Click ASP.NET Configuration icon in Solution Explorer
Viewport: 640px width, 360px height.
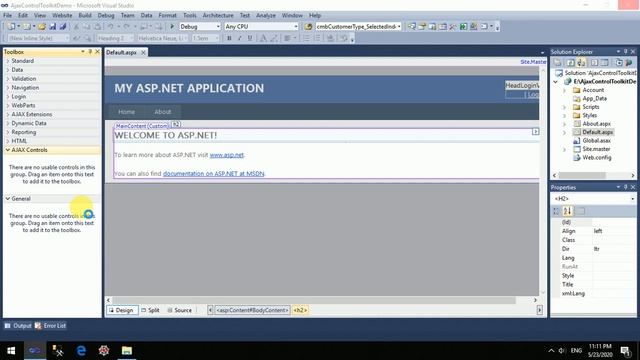629,62
